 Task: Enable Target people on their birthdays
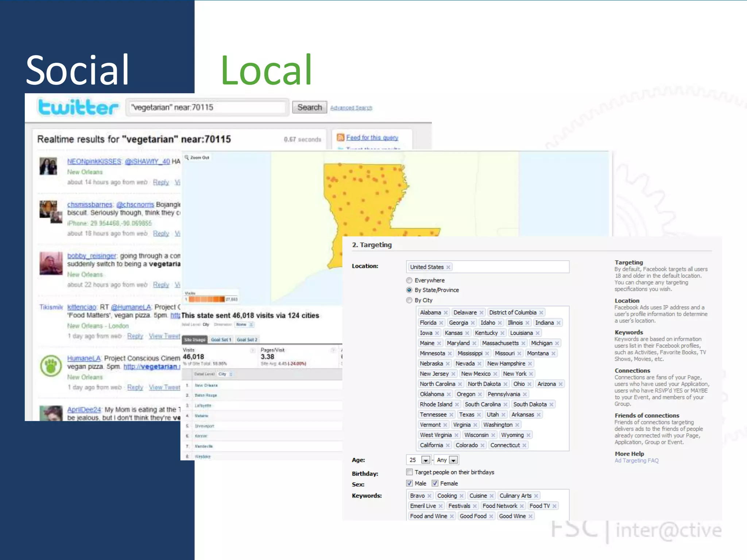coord(410,472)
